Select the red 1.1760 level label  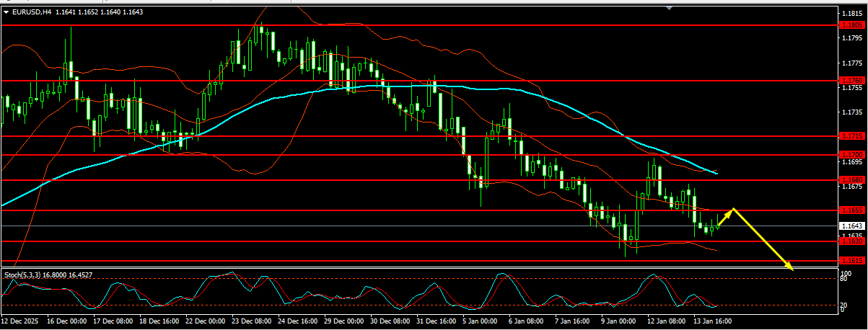pos(853,80)
